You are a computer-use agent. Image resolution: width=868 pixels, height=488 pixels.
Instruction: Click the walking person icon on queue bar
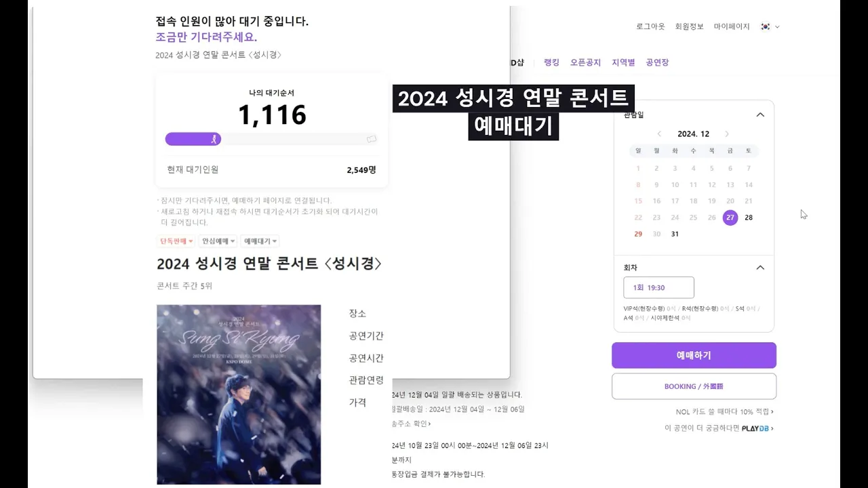pyautogui.click(x=214, y=139)
